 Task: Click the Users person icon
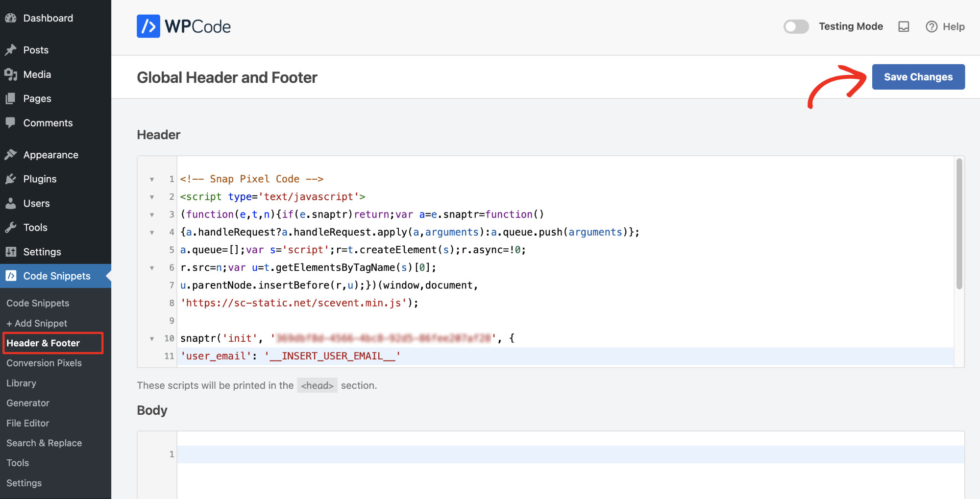(x=11, y=203)
